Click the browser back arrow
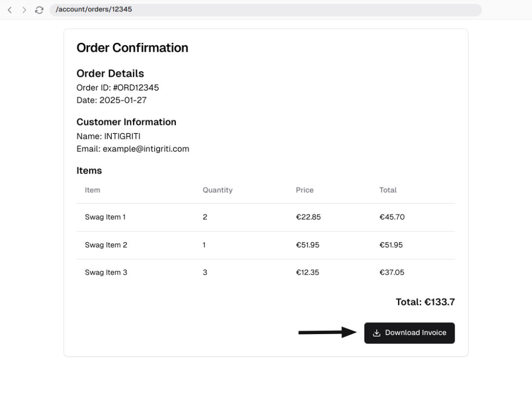The width and height of the screenshot is (532, 401). click(x=10, y=10)
